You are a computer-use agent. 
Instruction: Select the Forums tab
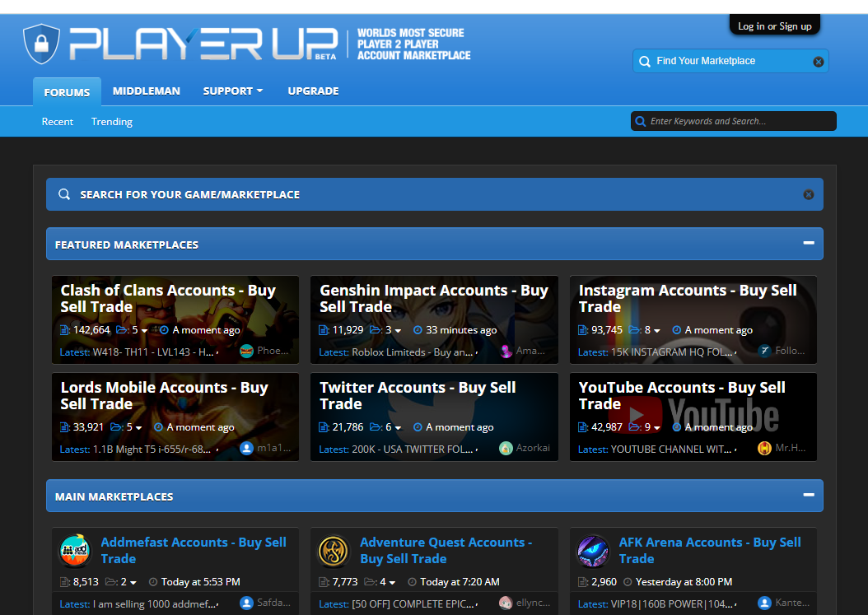pyautogui.click(x=67, y=92)
